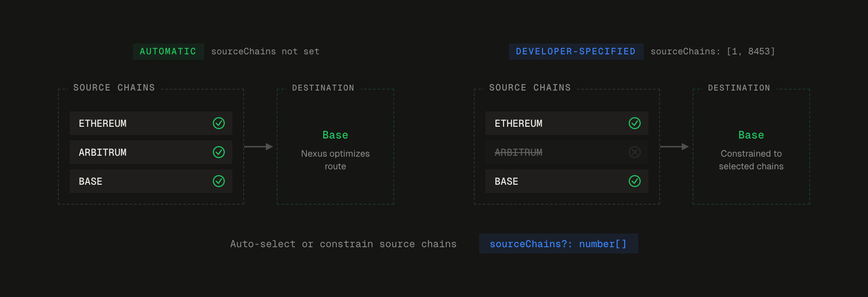Click the 'Auto-select or constrain source chains' caption

point(344,244)
